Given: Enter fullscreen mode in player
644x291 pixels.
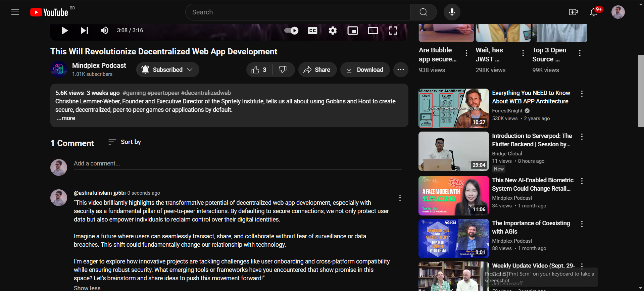Looking at the screenshot, I should pos(393,31).
